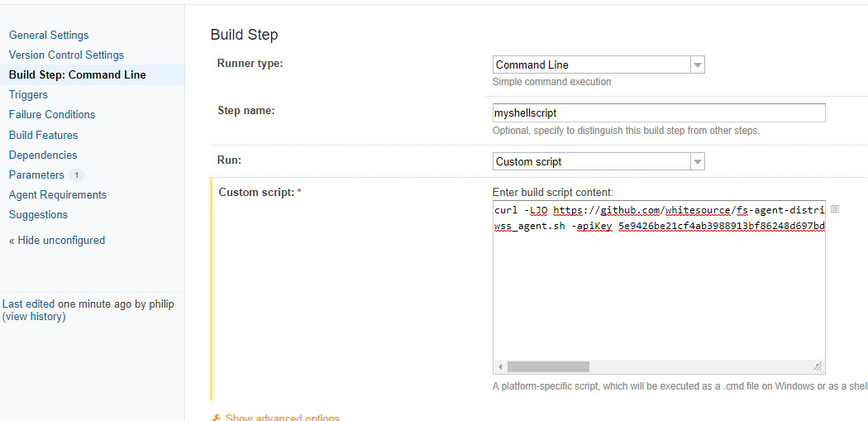Screen dimensions: 868x421
Task: Open the Triggers section
Action: [x=28, y=94]
